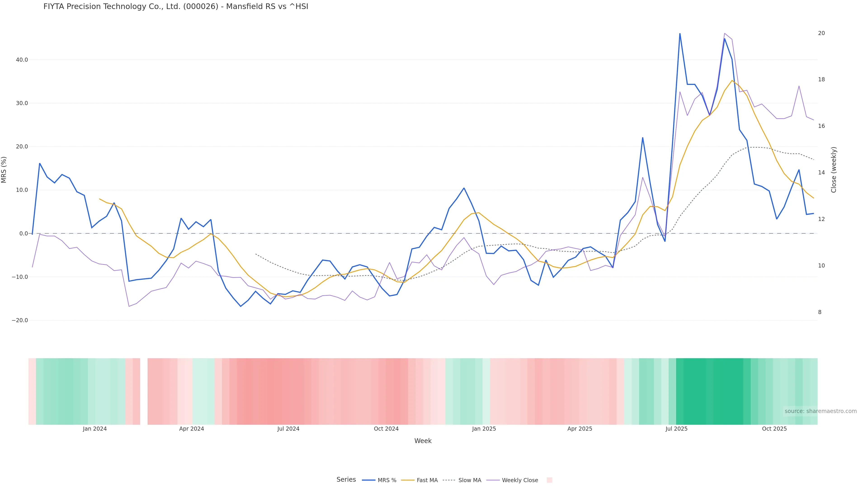Click the source: sharemaestro.com text
The width and height of the screenshot is (868, 488).
click(x=821, y=411)
